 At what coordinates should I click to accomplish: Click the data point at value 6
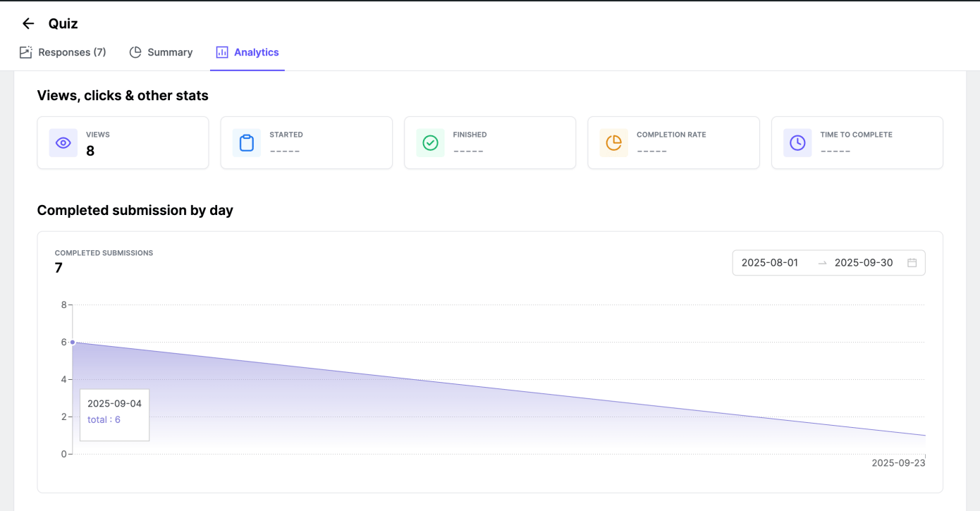73,343
